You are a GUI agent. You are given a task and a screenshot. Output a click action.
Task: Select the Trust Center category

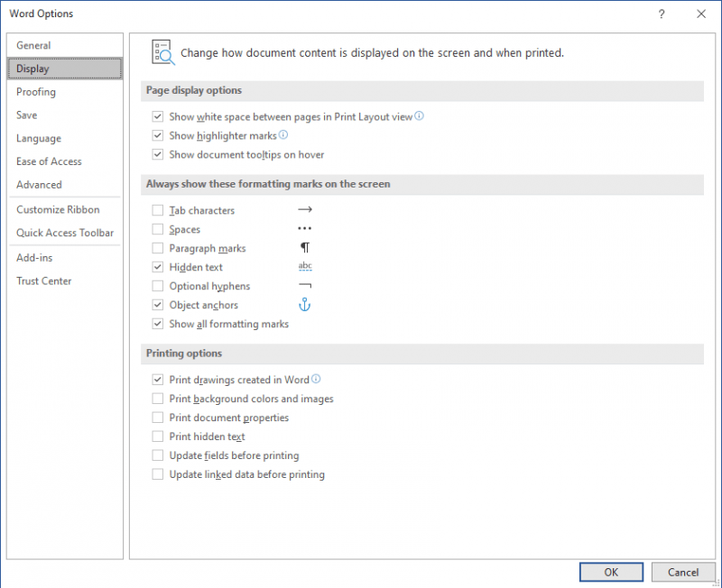(44, 280)
